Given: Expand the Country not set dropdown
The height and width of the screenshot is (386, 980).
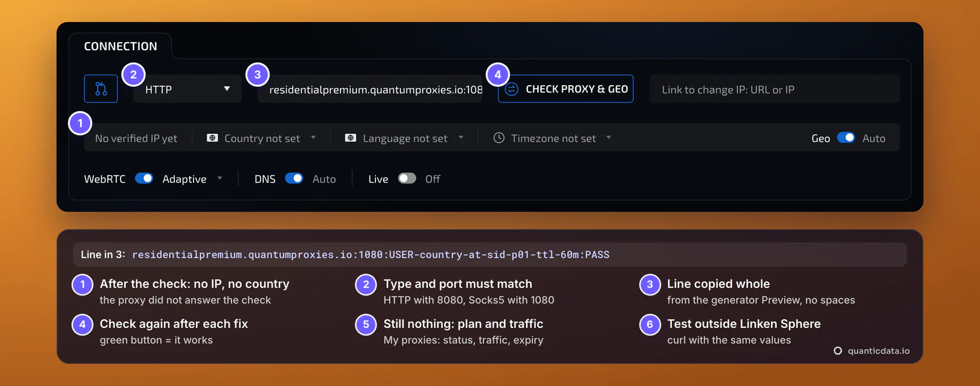Looking at the screenshot, I should (262, 138).
